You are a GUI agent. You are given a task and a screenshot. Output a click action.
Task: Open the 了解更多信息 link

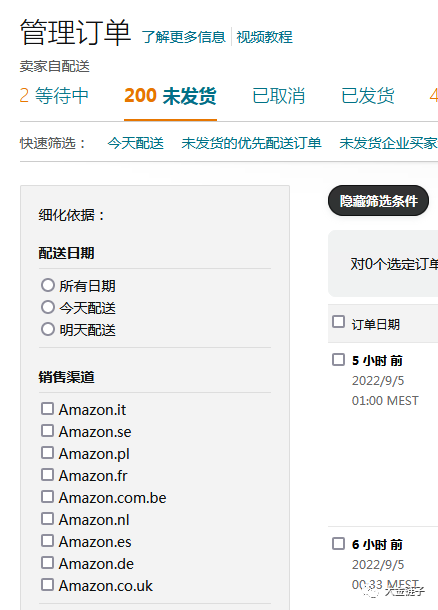click(x=183, y=37)
